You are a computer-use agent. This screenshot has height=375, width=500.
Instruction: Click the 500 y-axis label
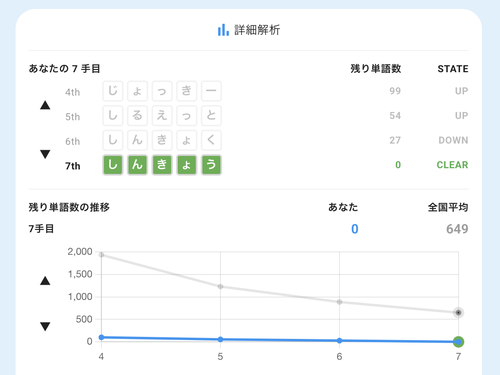coord(84,319)
